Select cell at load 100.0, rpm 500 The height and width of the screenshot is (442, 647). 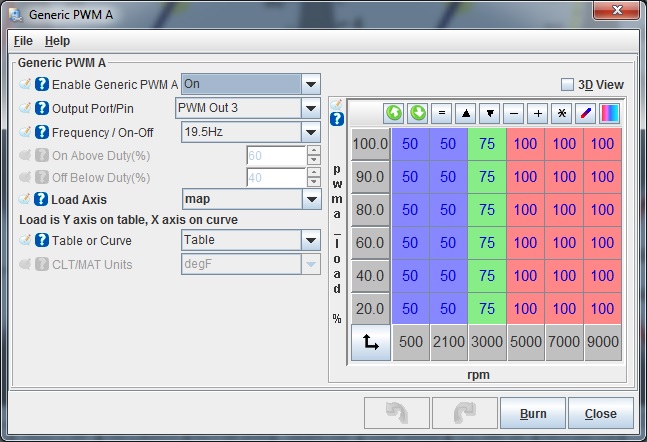point(410,144)
